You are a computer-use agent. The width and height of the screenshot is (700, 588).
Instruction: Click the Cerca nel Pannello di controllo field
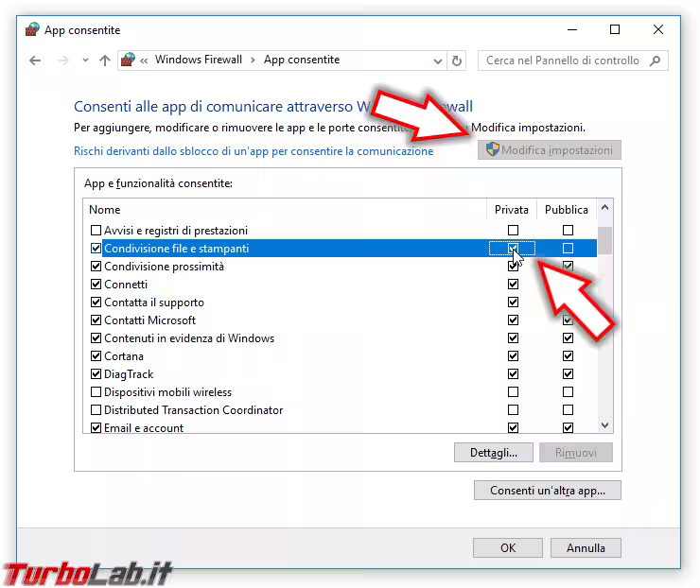point(562,61)
